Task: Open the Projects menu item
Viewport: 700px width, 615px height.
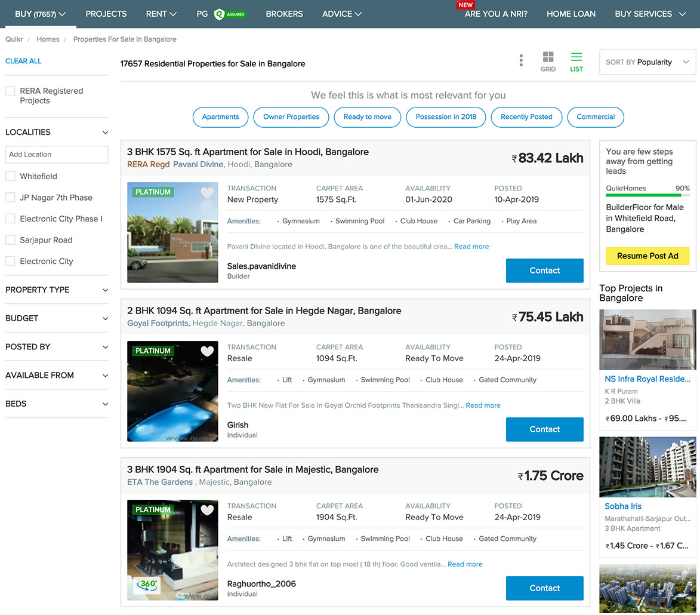Action: pos(106,14)
